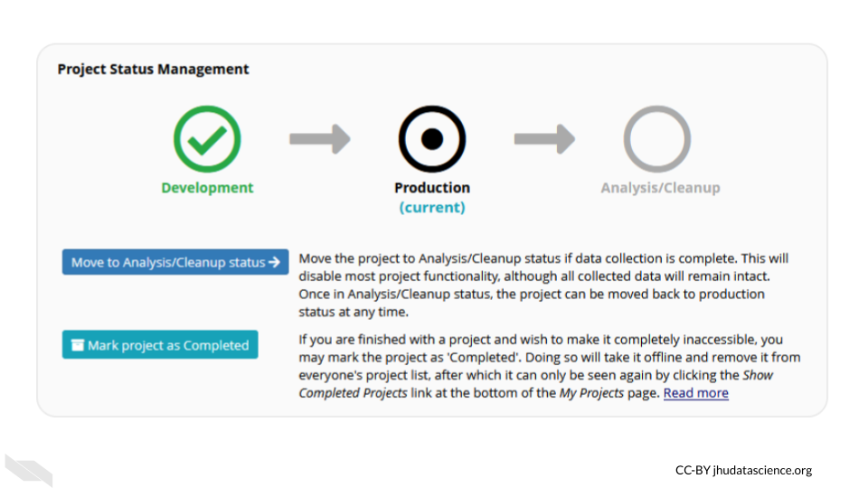
Task: Click the black Production status circle
Action: [432, 139]
